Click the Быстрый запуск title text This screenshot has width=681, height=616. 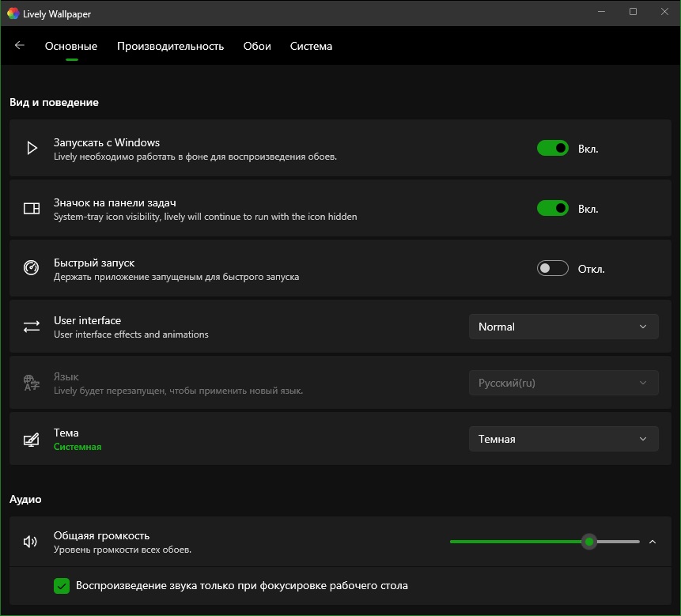coord(94,263)
